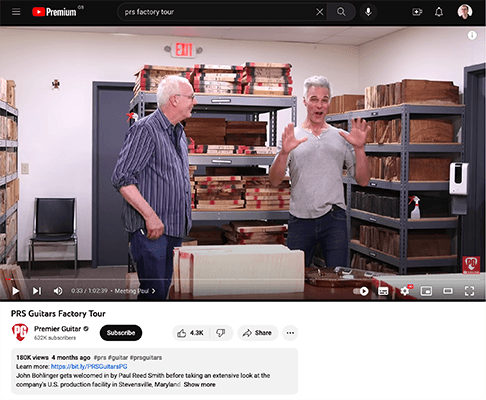Viewport: 486px width, 400px height.
Task: Switch to theater mode
Action: click(x=447, y=291)
